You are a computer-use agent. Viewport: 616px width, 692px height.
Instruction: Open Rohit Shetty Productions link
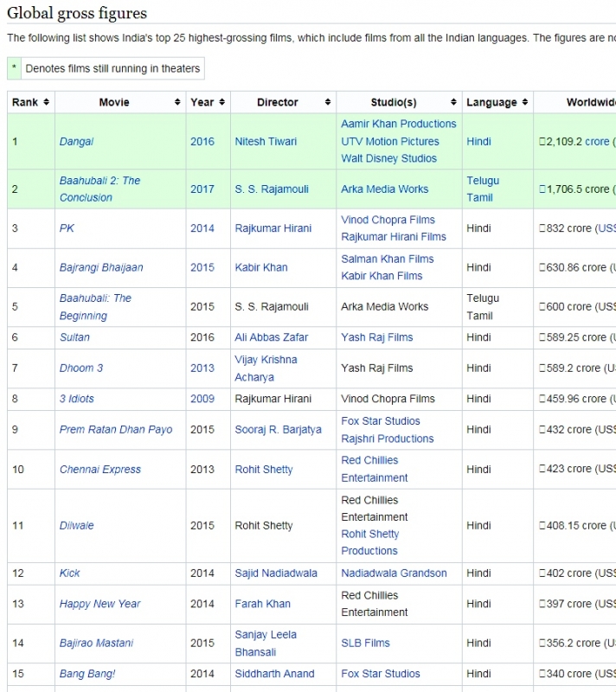click(x=369, y=542)
